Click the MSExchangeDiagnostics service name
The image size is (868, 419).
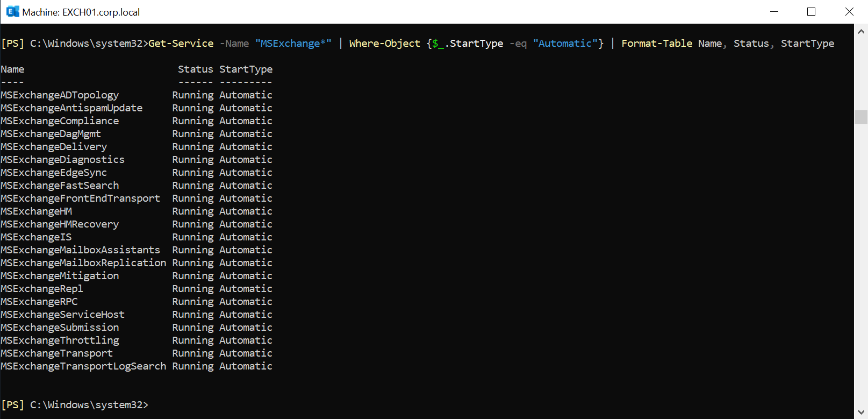click(x=62, y=160)
